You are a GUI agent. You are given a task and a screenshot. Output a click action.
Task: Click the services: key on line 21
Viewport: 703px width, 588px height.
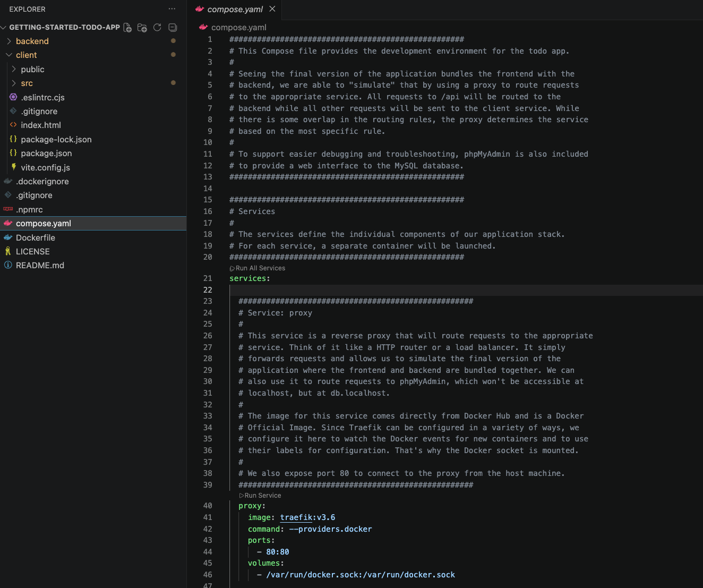(250, 278)
